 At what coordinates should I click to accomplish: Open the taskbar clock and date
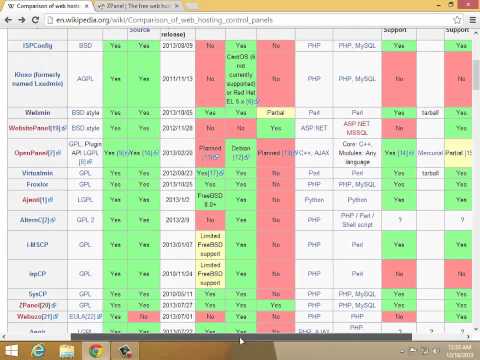click(461, 351)
